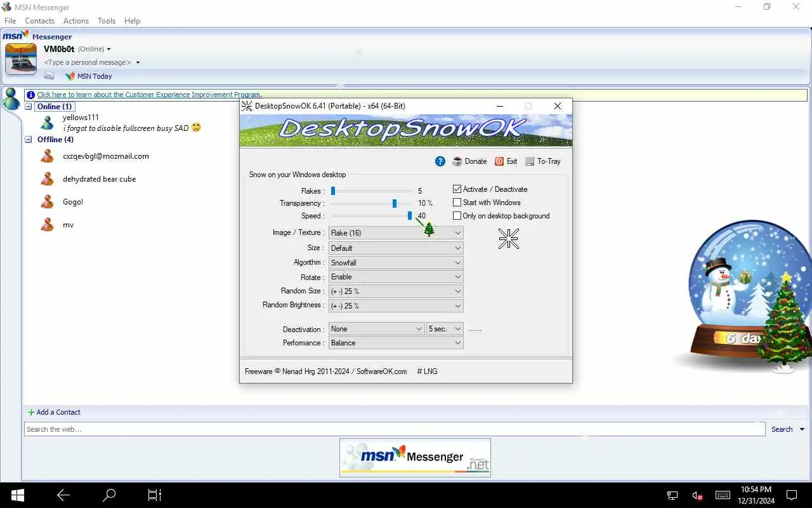This screenshot has height=508, width=812.
Task: Open the Contacts menu
Action: tap(39, 21)
